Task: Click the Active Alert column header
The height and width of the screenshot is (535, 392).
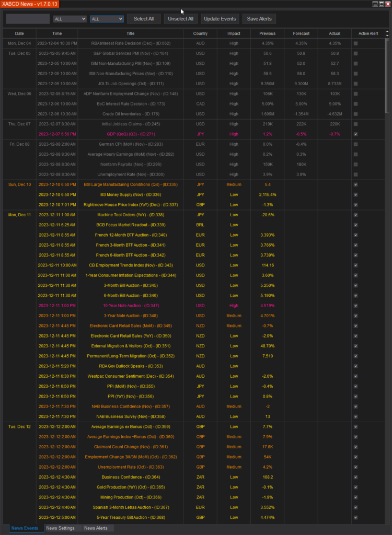Action: 368,33
